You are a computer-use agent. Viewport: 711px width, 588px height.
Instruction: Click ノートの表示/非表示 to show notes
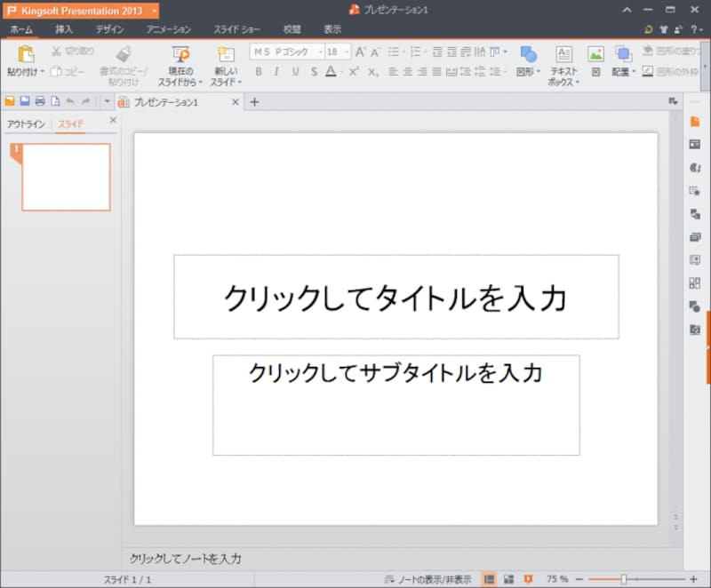pyautogui.click(x=435, y=578)
